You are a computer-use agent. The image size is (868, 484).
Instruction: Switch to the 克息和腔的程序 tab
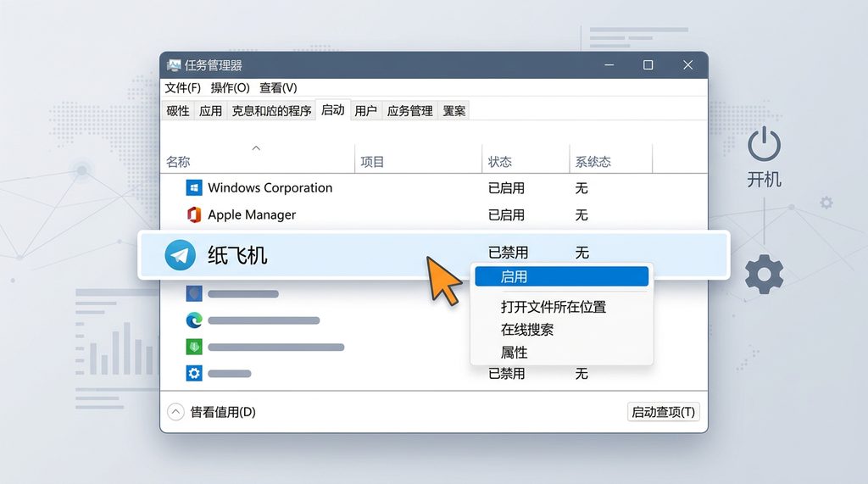tap(271, 111)
